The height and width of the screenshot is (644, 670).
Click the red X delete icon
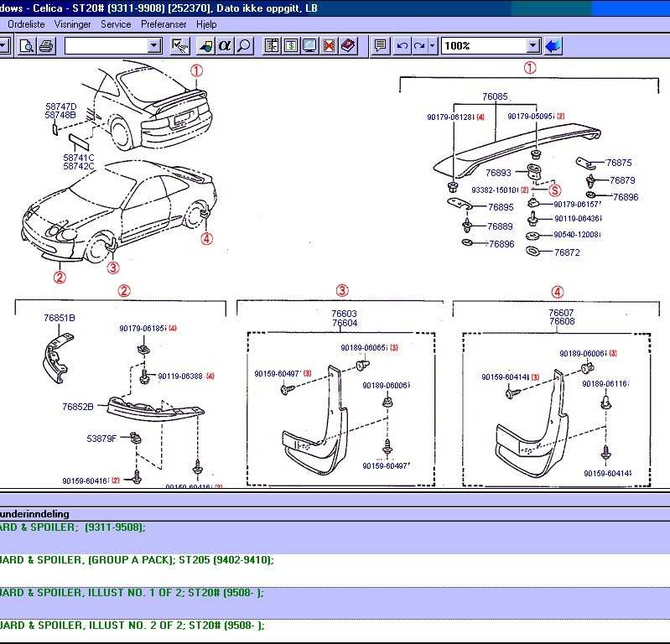(329, 46)
